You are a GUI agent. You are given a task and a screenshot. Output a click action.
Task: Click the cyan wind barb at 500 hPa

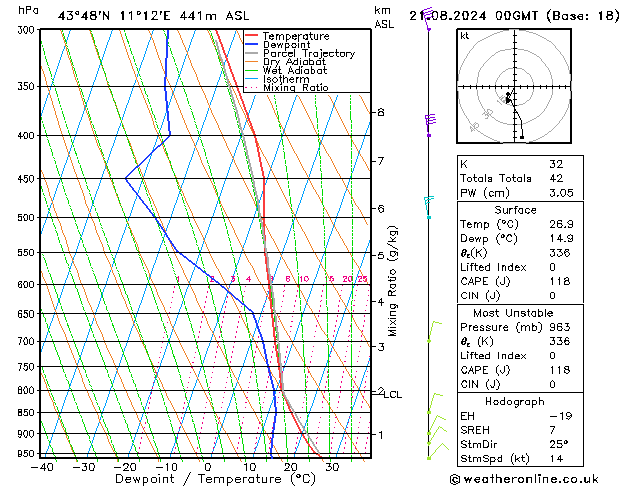tap(428, 207)
